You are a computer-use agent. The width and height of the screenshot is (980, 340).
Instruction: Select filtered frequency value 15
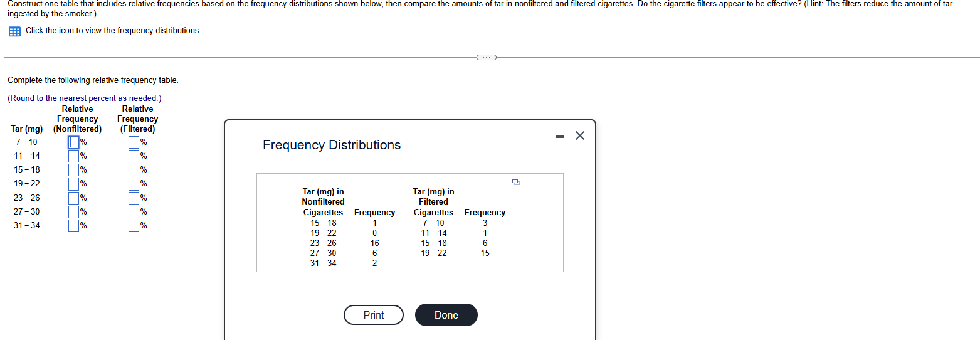click(485, 253)
